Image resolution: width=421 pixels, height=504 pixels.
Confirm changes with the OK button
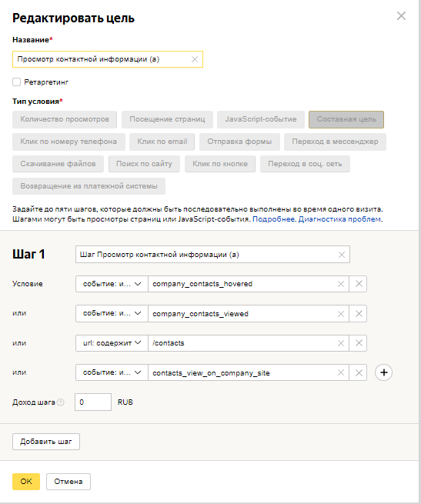tap(26, 482)
